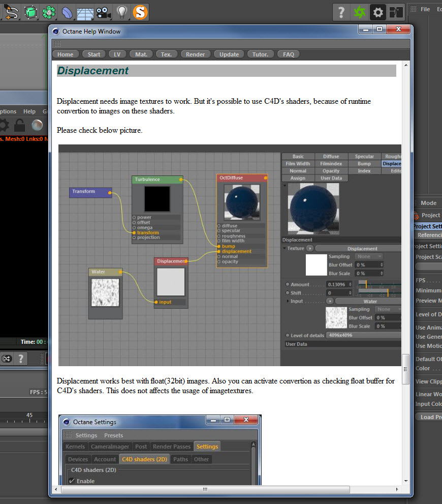Click the radio dot next to Shift
The width and height of the screenshot is (442, 504).
(x=288, y=292)
